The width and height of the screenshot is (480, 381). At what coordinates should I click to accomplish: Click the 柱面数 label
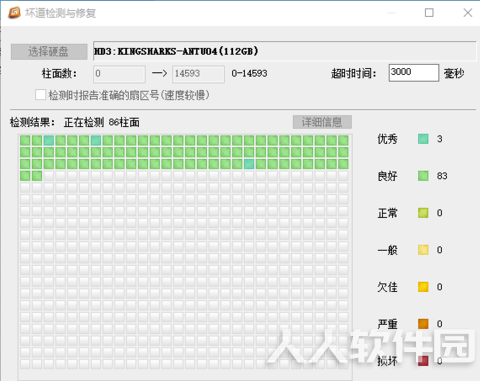click(x=59, y=73)
